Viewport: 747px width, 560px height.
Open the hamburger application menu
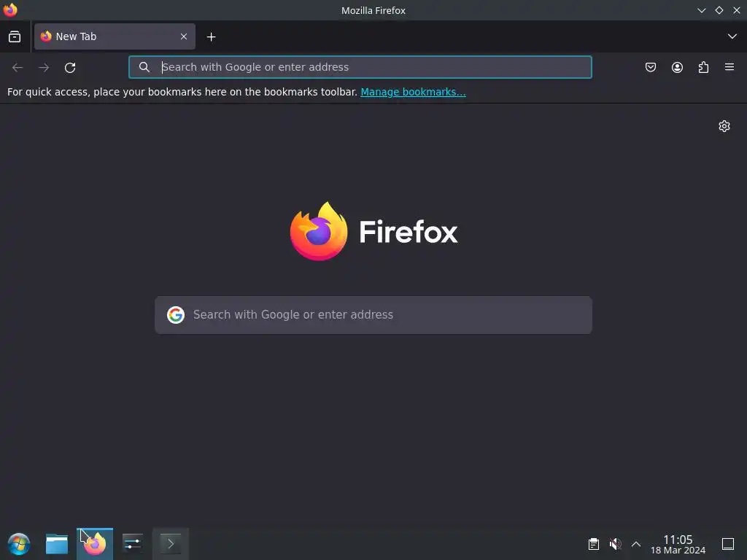pyautogui.click(x=729, y=67)
